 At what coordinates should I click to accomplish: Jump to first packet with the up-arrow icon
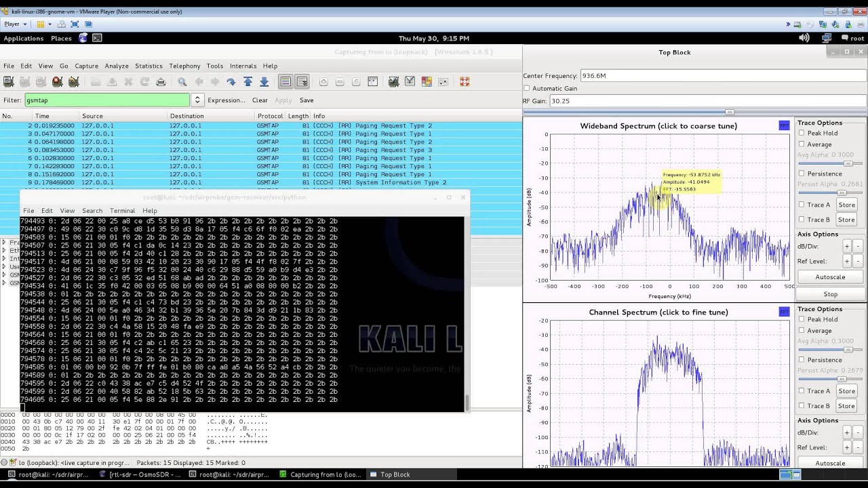[x=248, y=82]
